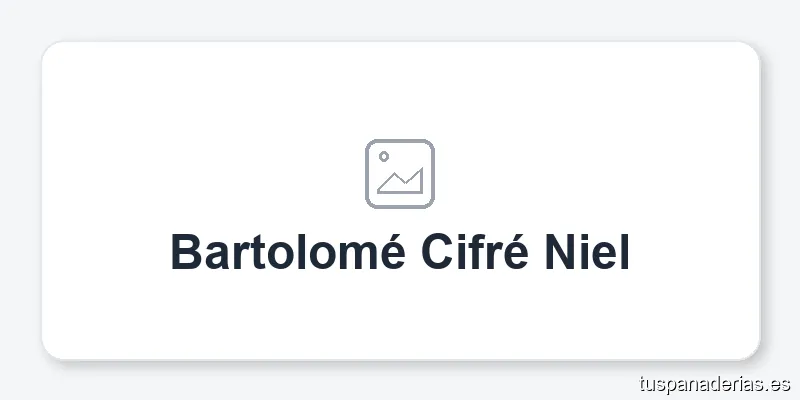800x400 pixels.
Task: Click the card's bottom-right rounded corner
Action: (751, 351)
